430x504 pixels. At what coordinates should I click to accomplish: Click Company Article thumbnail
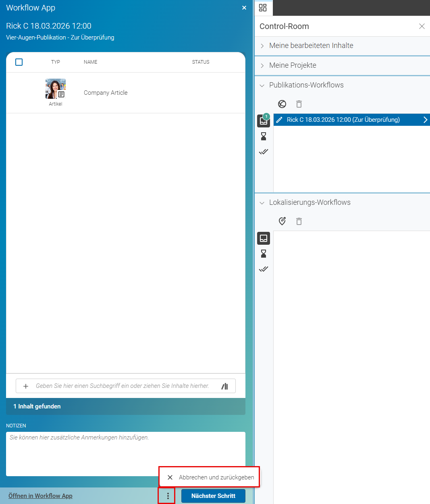point(56,89)
